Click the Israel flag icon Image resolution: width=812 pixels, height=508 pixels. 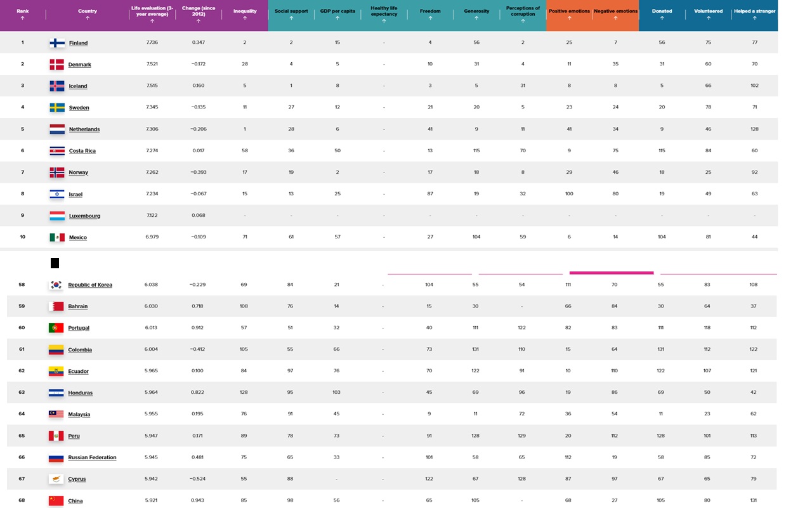point(57,194)
